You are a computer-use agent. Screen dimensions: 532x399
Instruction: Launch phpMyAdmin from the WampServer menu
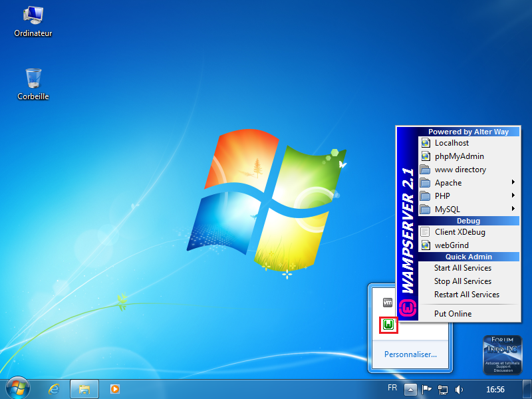469,156
